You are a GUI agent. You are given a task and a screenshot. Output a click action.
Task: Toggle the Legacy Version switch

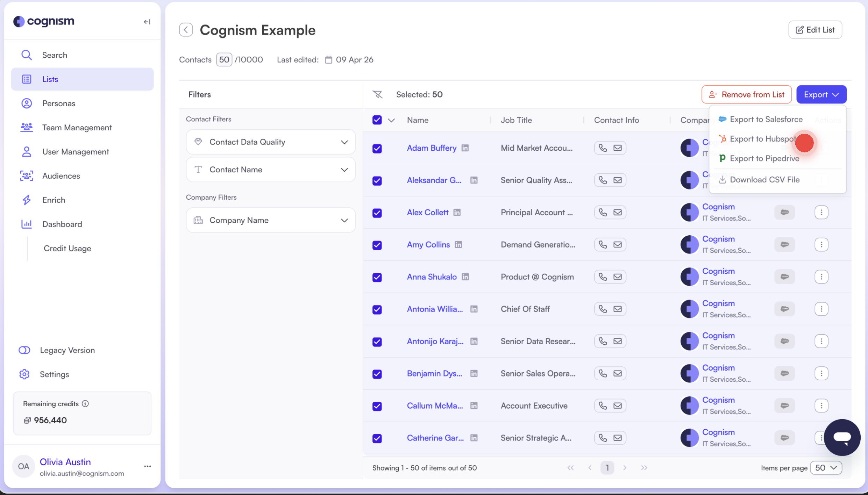[x=24, y=350]
